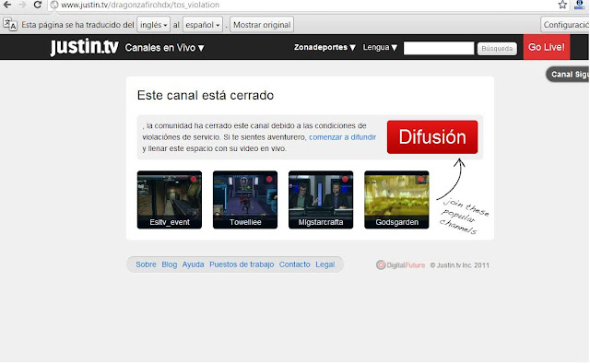Image resolution: width=590 pixels, height=364 pixels.
Task: Bookmark this page with the star icon
Action: (562, 5)
